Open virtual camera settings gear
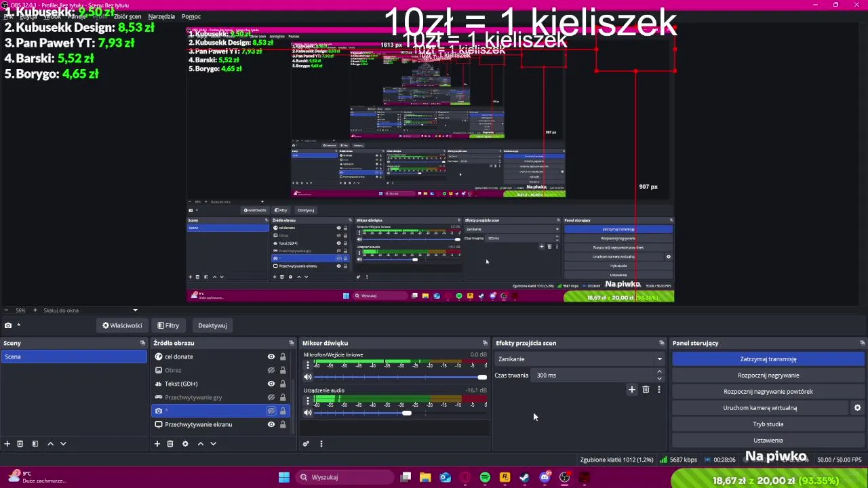 [857, 408]
